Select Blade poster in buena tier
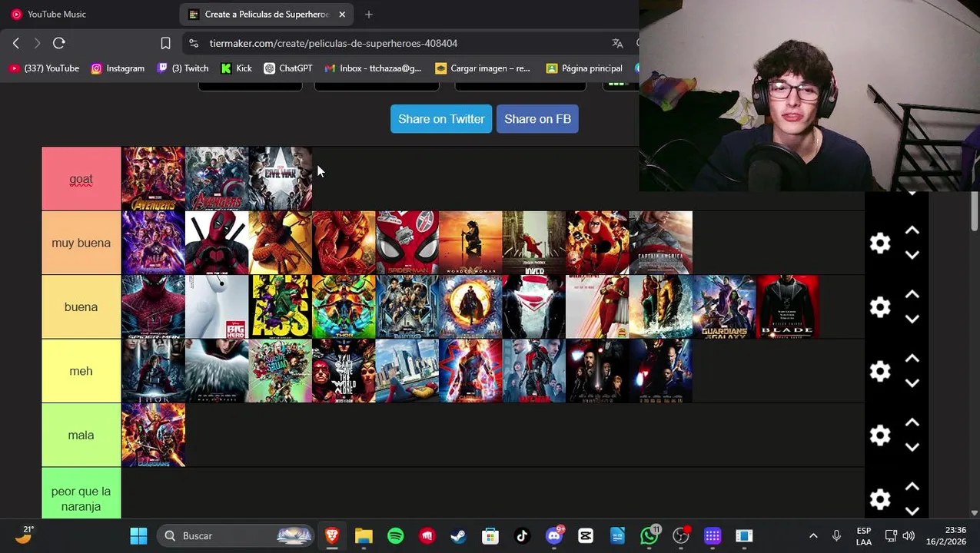Screen dimensions: 980x553 click(x=787, y=307)
